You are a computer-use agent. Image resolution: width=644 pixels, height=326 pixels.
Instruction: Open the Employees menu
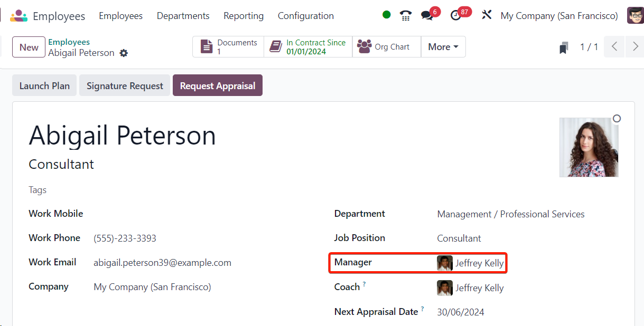(x=120, y=16)
